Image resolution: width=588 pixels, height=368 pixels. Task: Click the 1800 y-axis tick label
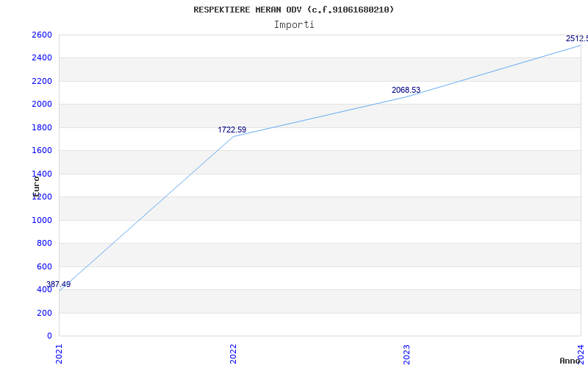[42, 127]
